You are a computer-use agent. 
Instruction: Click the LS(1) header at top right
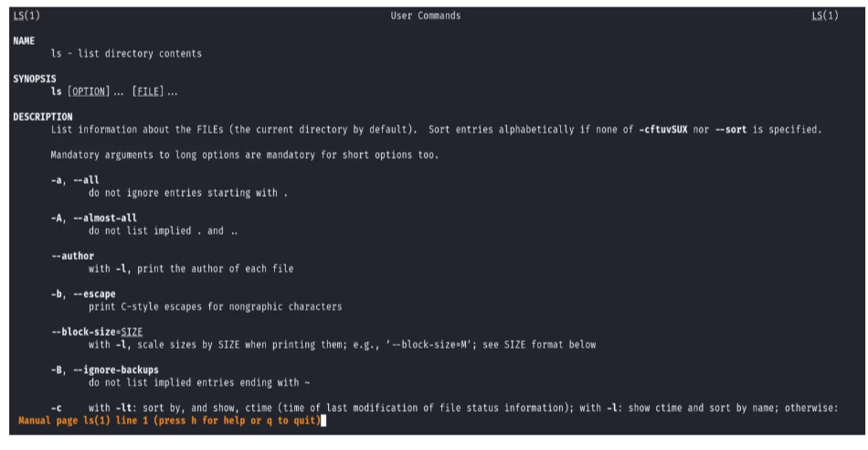[824, 16]
